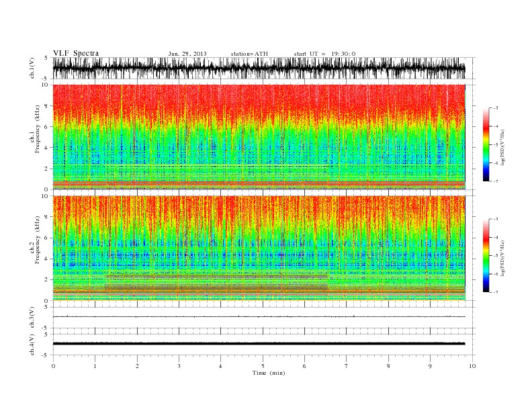
Task: Click the log(PSD) label beside ch.1 colorbar
Action: tap(502, 147)
